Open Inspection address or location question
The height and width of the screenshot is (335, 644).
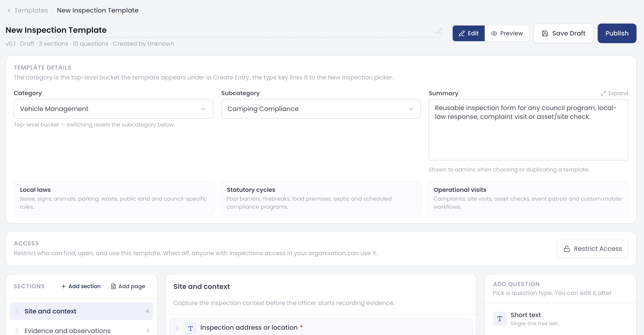[x=321, y=327]
